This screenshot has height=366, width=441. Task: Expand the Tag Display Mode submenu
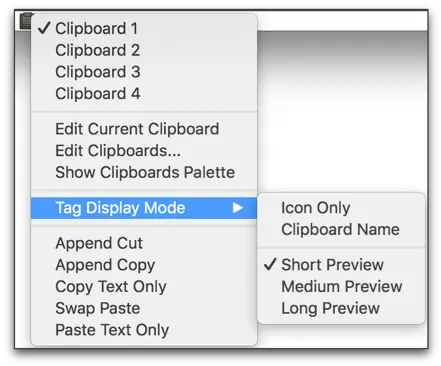[x=144, y=208]
